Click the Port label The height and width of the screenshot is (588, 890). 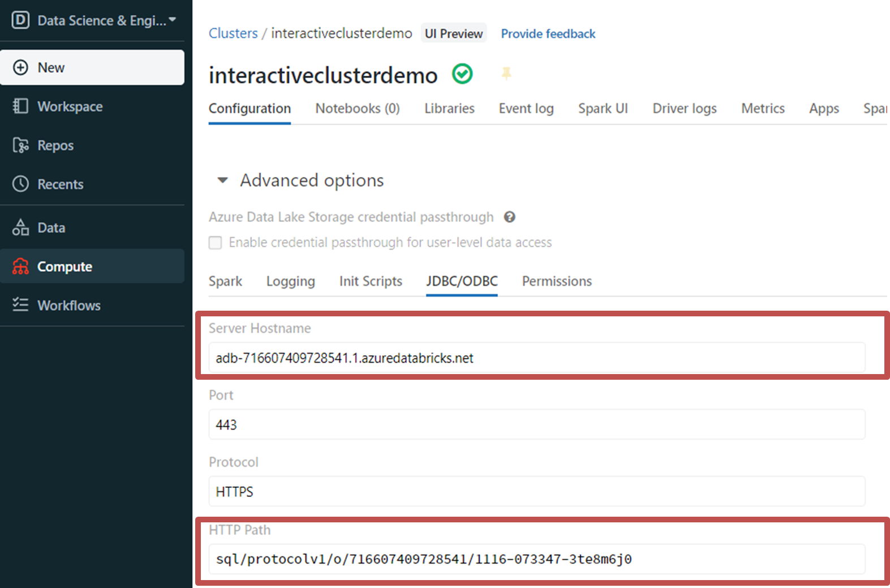tap(221, 395)
